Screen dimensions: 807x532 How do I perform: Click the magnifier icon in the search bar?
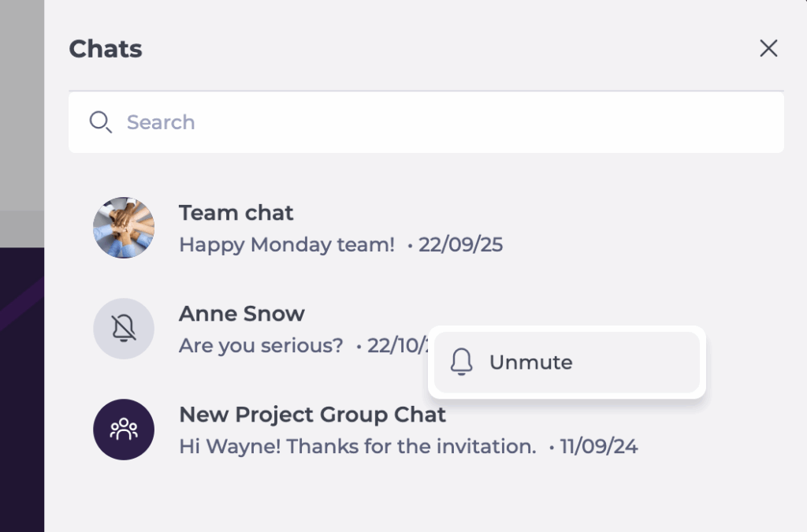pos(100,122)
